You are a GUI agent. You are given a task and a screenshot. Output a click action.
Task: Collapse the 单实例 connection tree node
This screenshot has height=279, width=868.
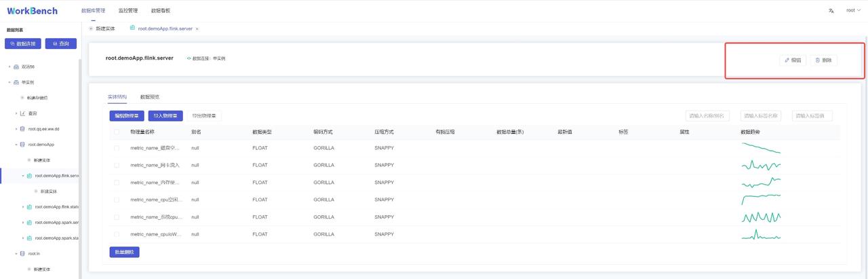9,82
